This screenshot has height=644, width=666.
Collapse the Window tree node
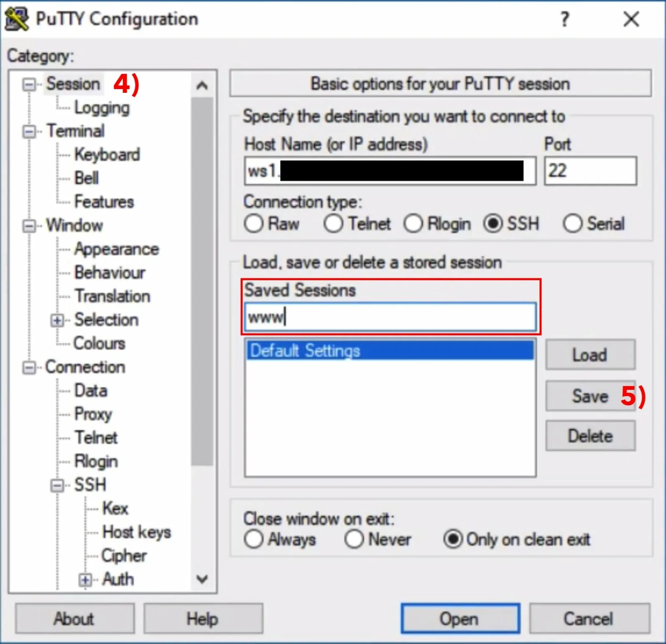(x=29, y=226)
